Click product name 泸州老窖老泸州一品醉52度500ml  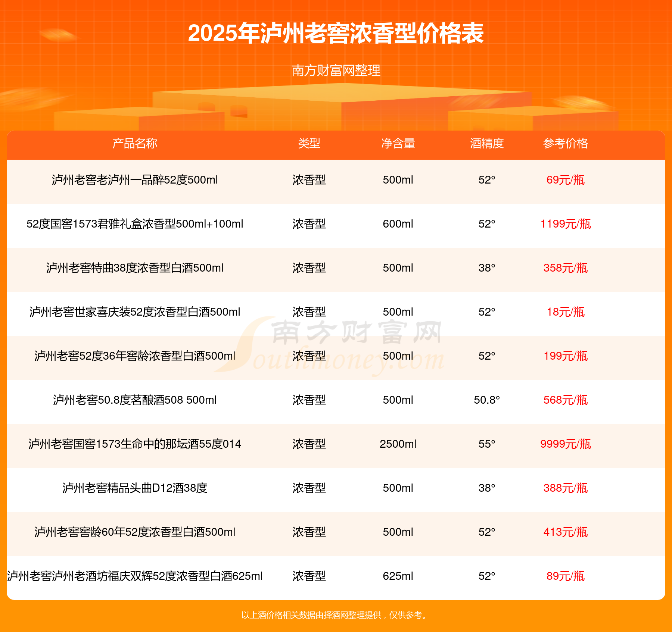(135, 180)
